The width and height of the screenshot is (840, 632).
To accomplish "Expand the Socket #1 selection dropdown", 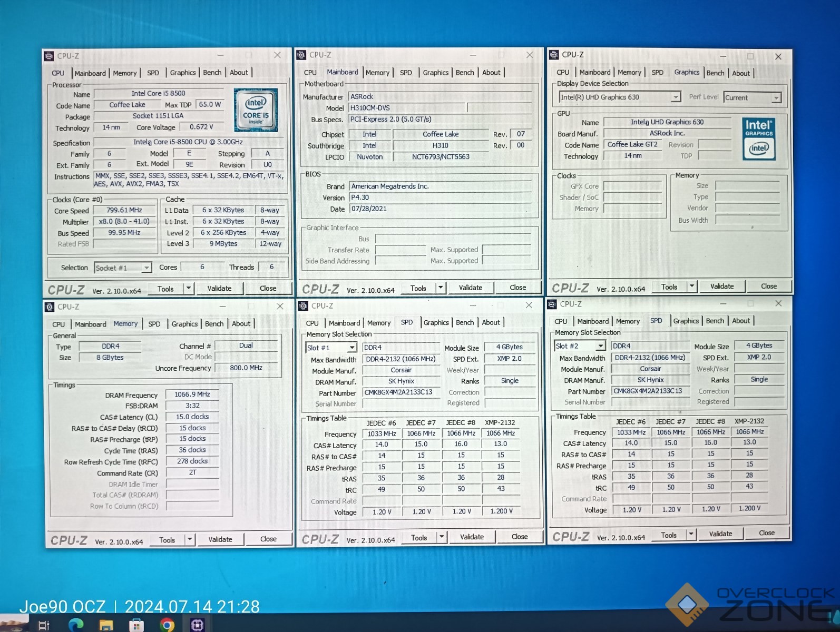I will (146, 268).
